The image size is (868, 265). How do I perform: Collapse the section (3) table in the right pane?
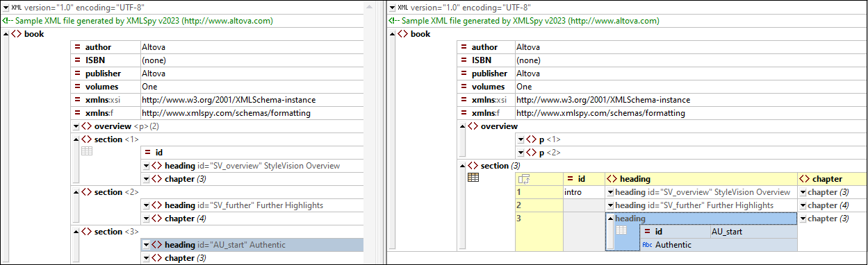pyautogui.click(x=462, y=166)
